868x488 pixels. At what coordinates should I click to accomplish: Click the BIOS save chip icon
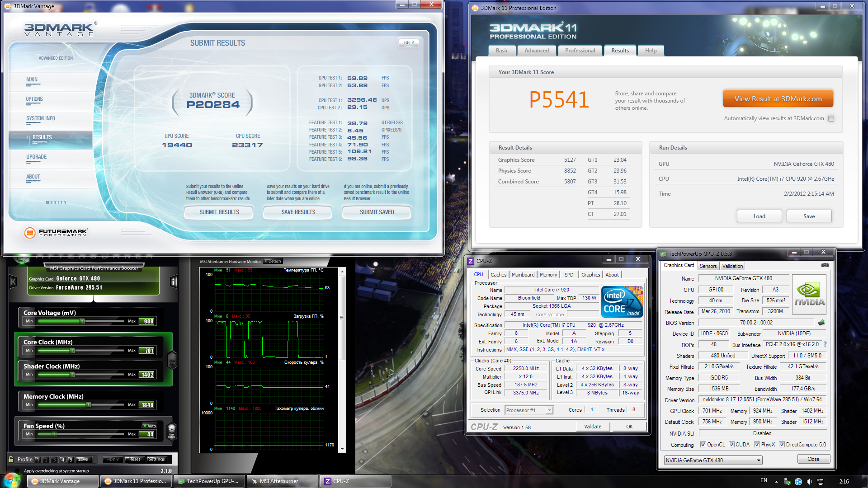point(821,323)
